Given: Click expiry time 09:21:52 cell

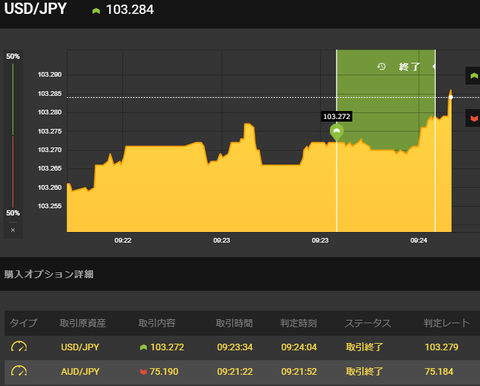Looking at the screenshot, I should [x=299, y=371].
